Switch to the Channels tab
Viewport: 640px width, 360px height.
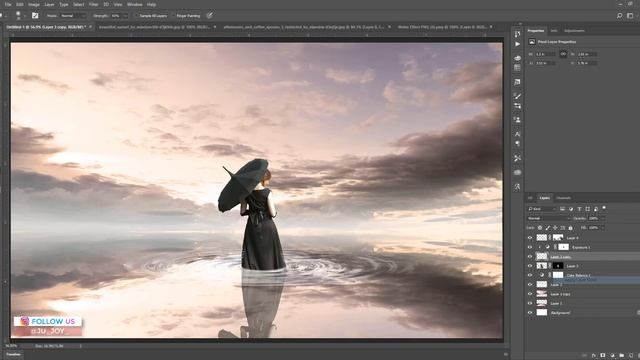(x=564, y=198)
